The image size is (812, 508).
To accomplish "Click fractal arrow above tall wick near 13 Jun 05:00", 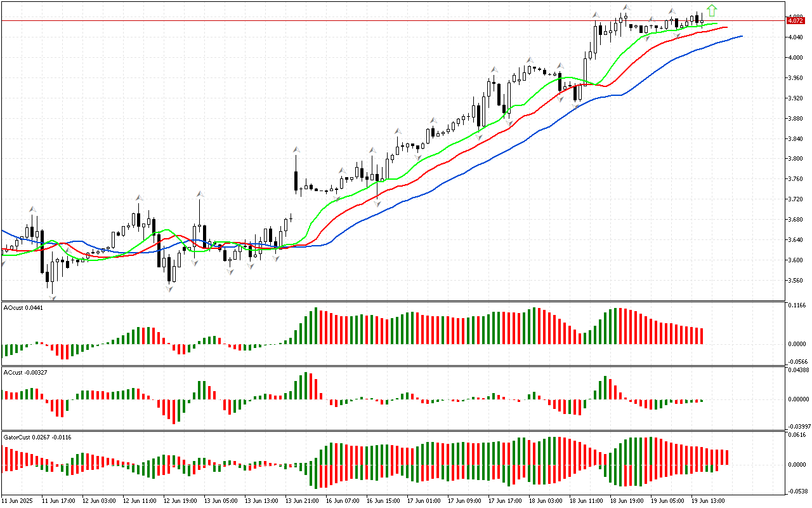I will 200,194.
